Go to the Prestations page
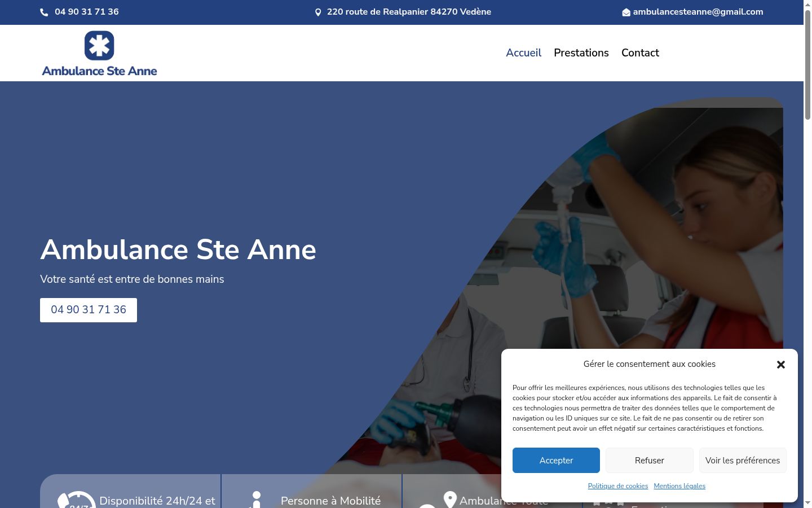The width and height of the screenshot is (812, 508). [x=581, y=53]
